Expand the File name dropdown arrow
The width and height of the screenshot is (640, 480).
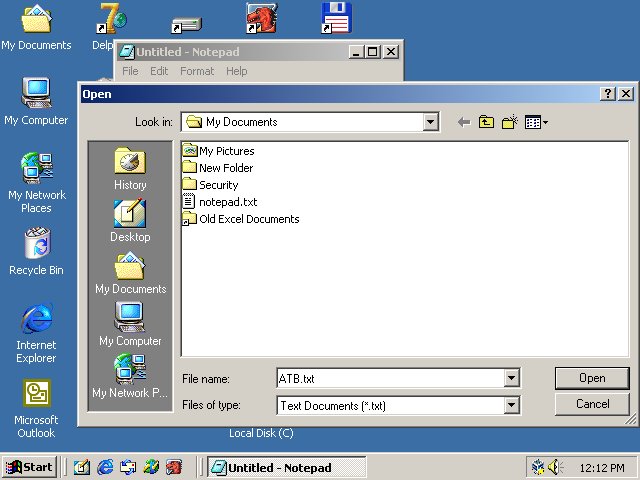tap(511, 378)
